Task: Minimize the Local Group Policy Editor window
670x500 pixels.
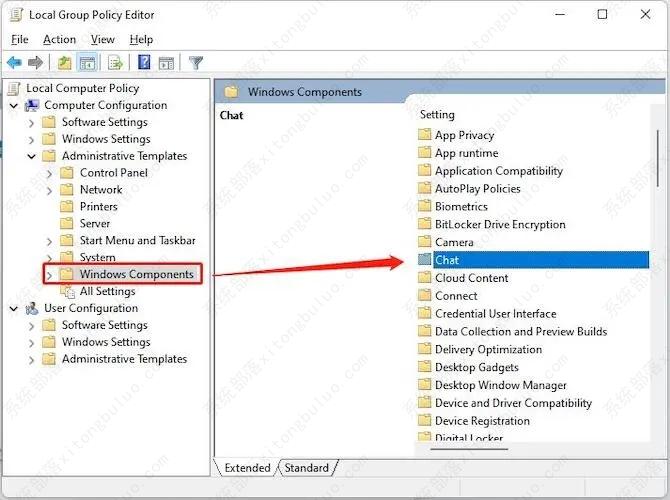Action: coord(560,15)
